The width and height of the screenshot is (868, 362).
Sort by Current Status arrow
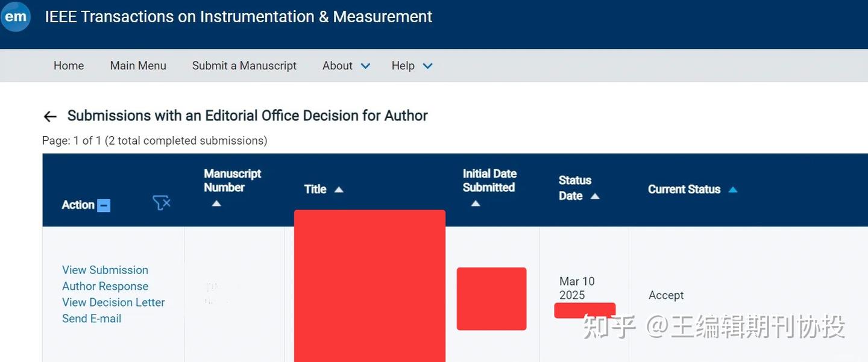point(733,190)
